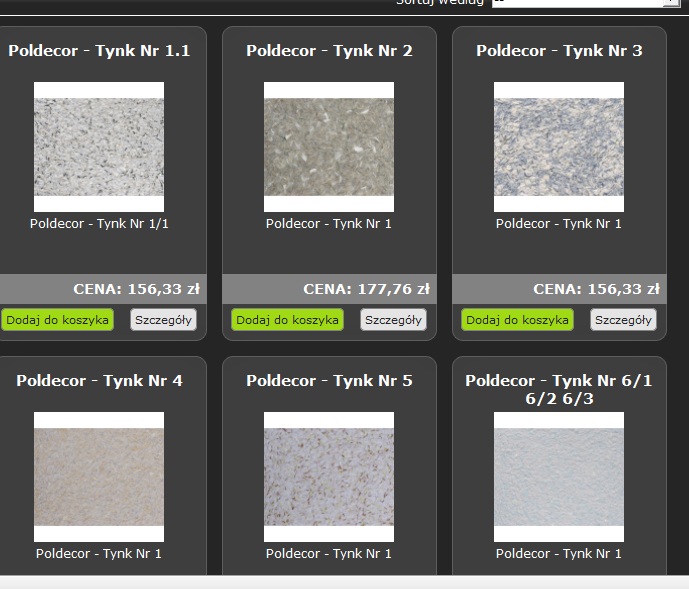
Task: Click the caption under Tynk Nr 4 image
Action: (x=99, y=553)
